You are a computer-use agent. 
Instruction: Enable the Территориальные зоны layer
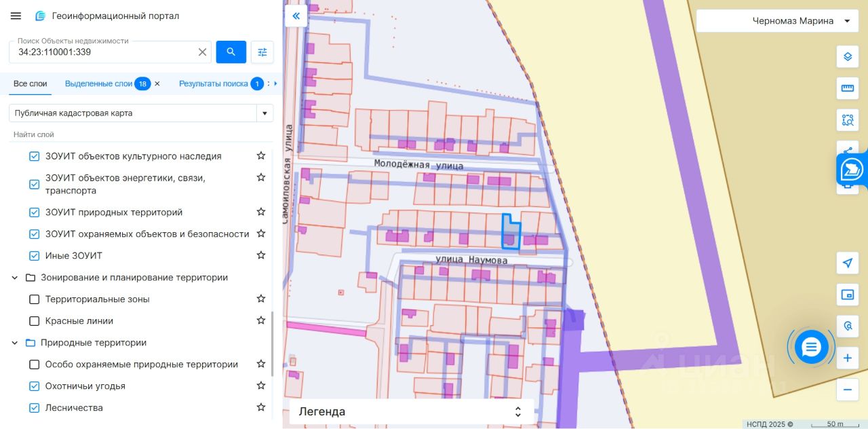[35, 299]
